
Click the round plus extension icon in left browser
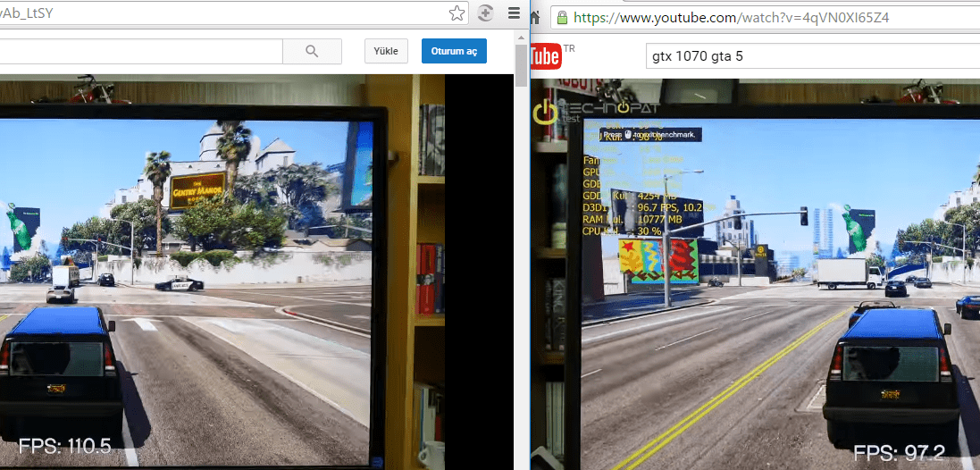click(486, 13)
